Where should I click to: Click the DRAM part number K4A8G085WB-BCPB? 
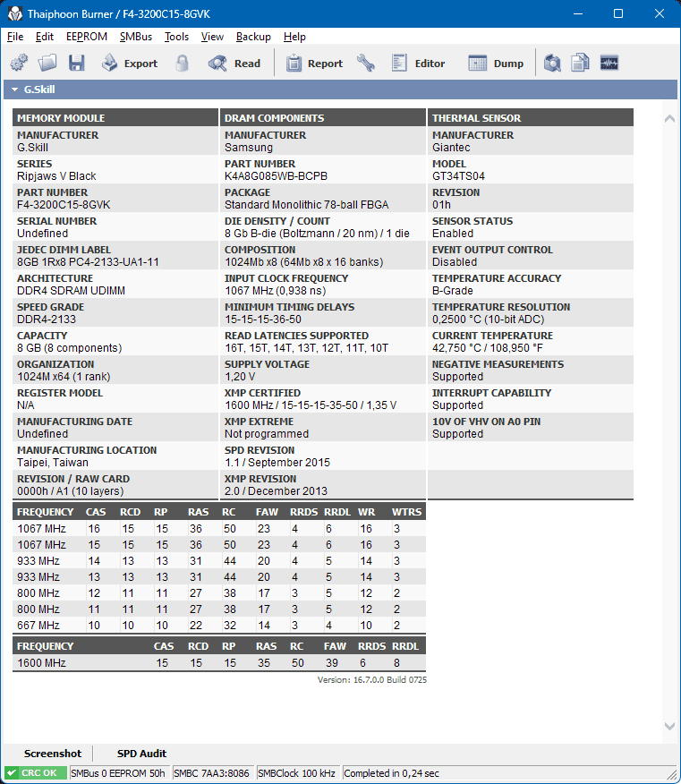point(276,176)
